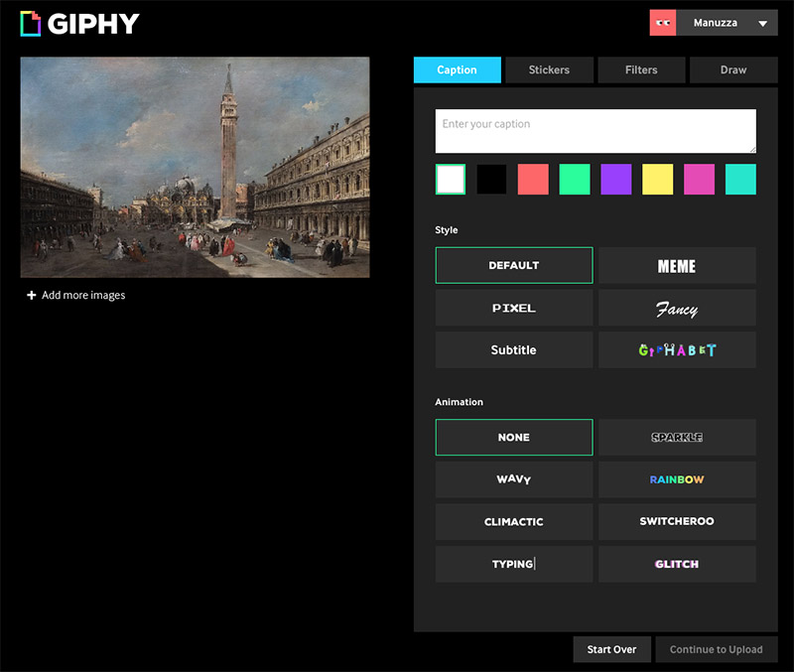Apply the Rainbow animation

677,479
